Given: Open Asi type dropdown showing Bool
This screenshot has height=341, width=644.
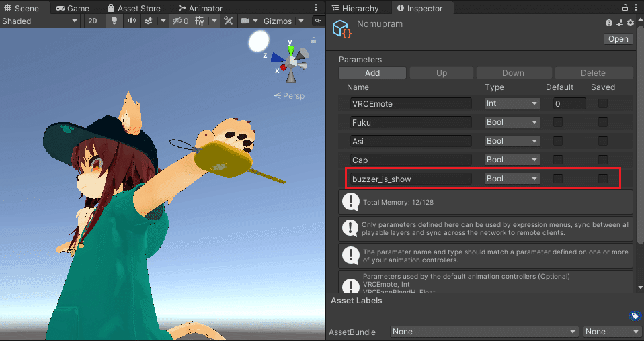Looking at the screenshot, I should [x=512, y=141].
